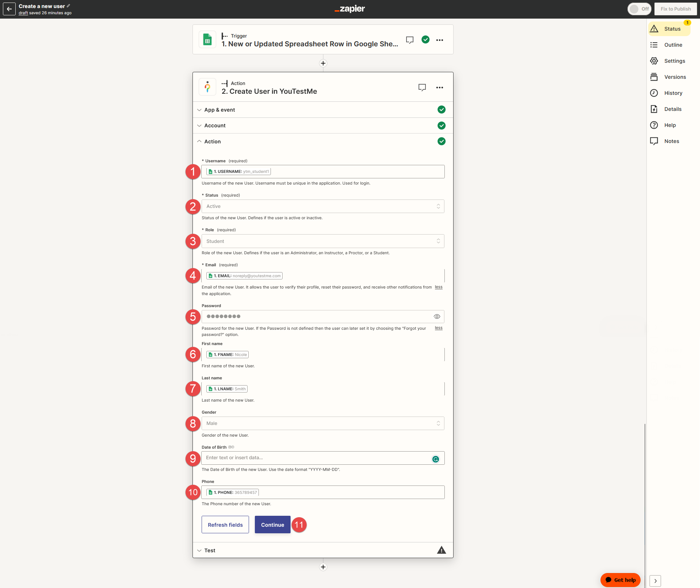Open the History panel

pyautogui.click(x=673, y=93)
